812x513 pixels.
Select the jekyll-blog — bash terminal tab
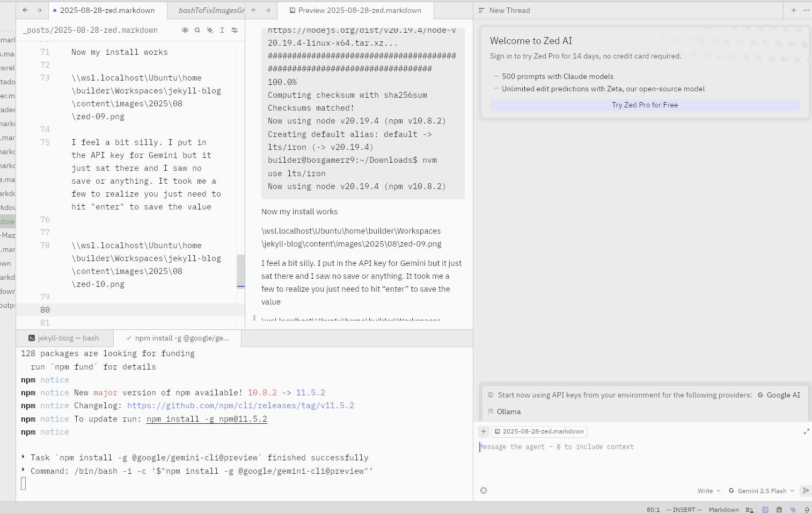coord(64,338)
